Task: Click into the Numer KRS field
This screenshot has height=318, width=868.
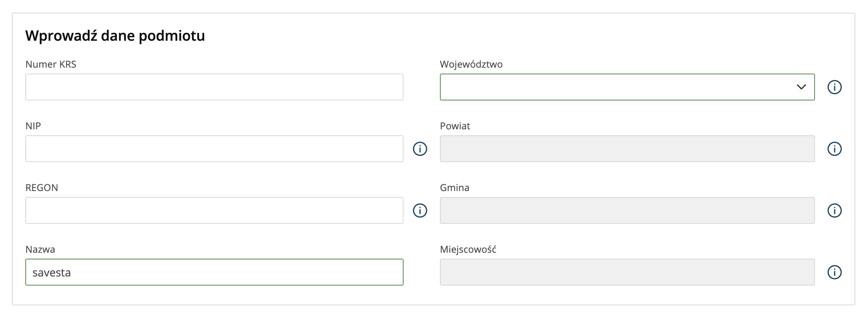Action: pyautogui.click(x=214, y=87)
